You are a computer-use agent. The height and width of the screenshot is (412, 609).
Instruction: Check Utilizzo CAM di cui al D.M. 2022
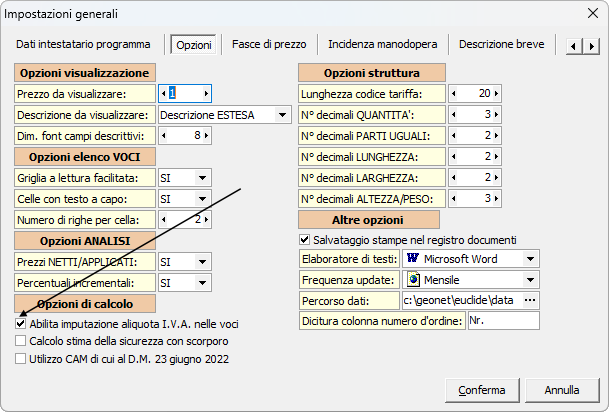(x=22, y=358)
